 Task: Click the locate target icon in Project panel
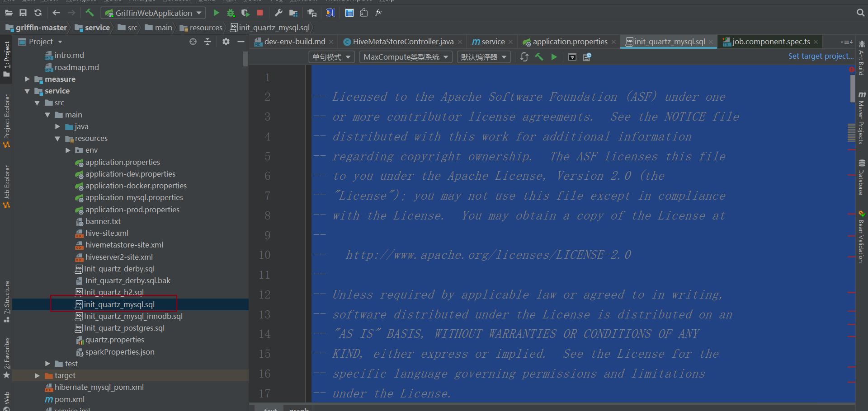coord(193,42)
